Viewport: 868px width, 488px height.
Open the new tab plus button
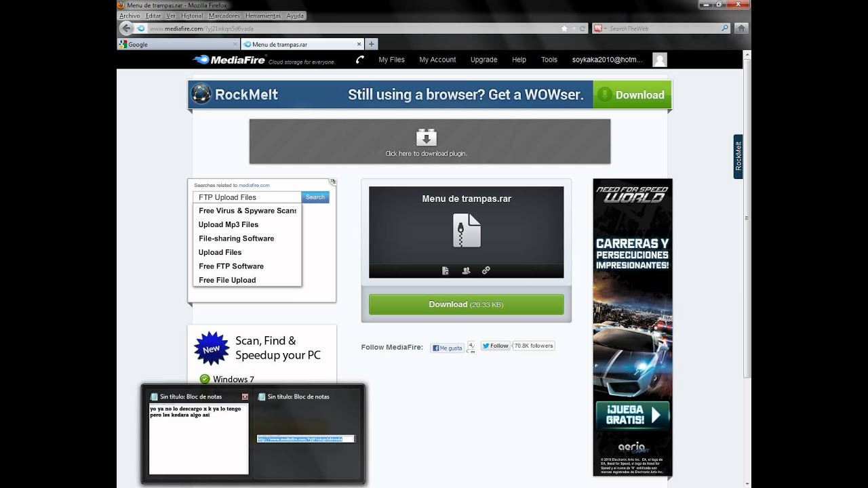click(x=371, y=44)
